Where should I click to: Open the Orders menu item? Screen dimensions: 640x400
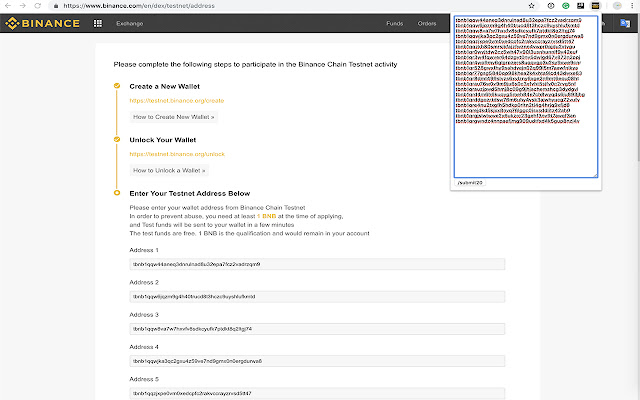coord(427,22)
